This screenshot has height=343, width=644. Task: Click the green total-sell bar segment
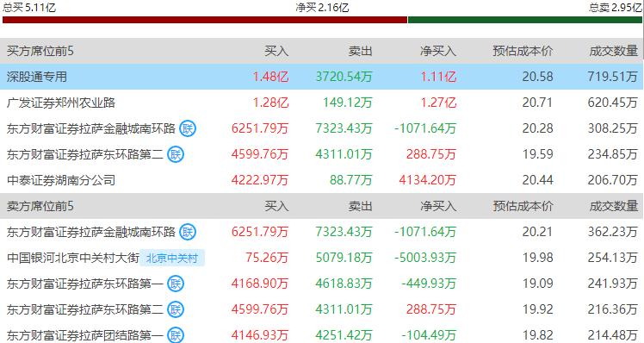[x=525, y=20]
